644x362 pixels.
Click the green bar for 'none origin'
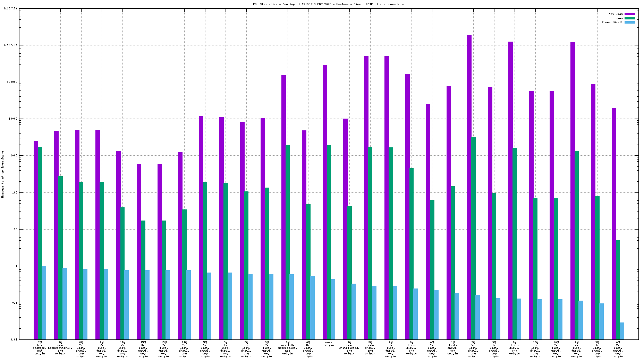329,242
